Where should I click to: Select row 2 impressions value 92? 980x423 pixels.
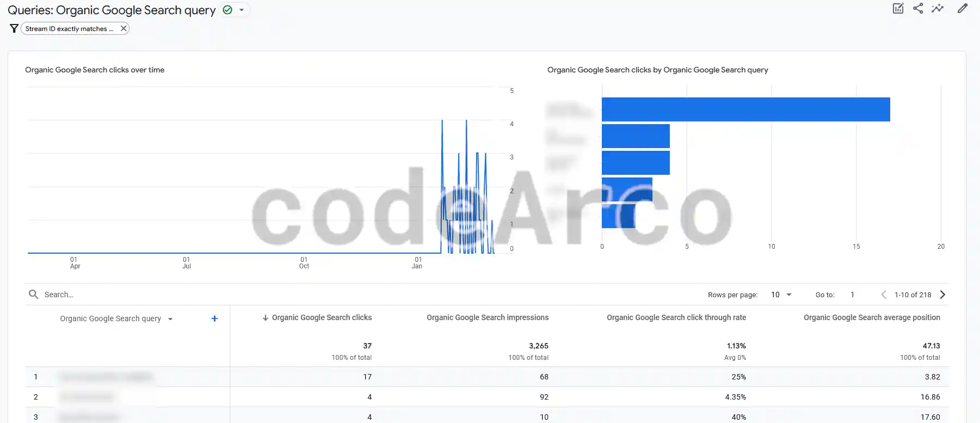pyautogui.click(x=544, y=397)
